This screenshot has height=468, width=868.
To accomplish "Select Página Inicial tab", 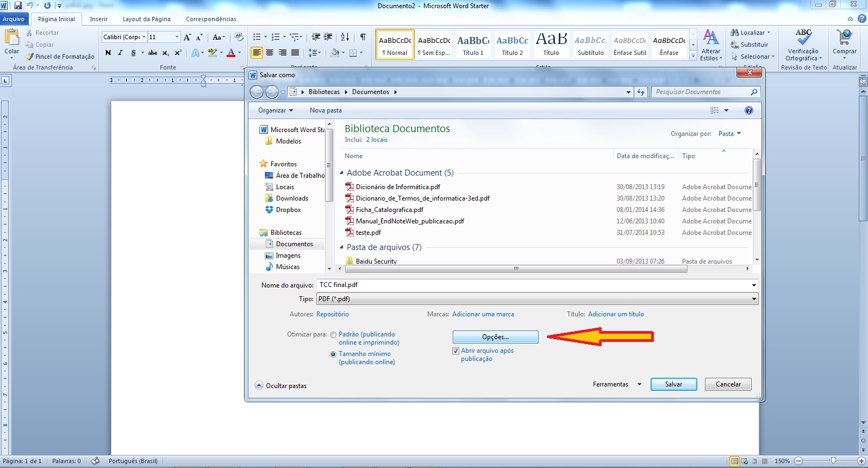I will (x=57, y=19).
